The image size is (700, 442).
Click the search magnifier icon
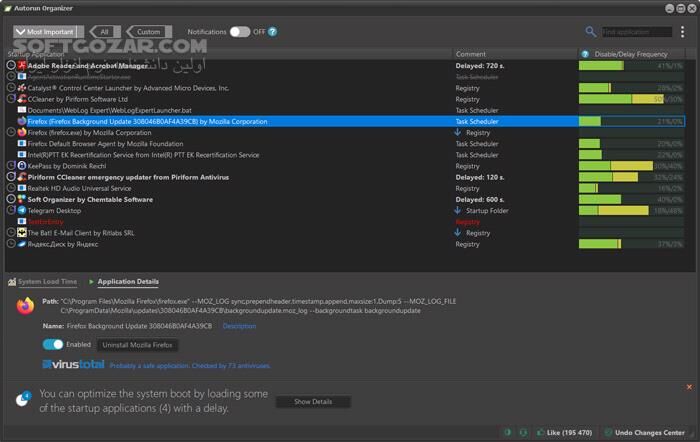(591, 32)
